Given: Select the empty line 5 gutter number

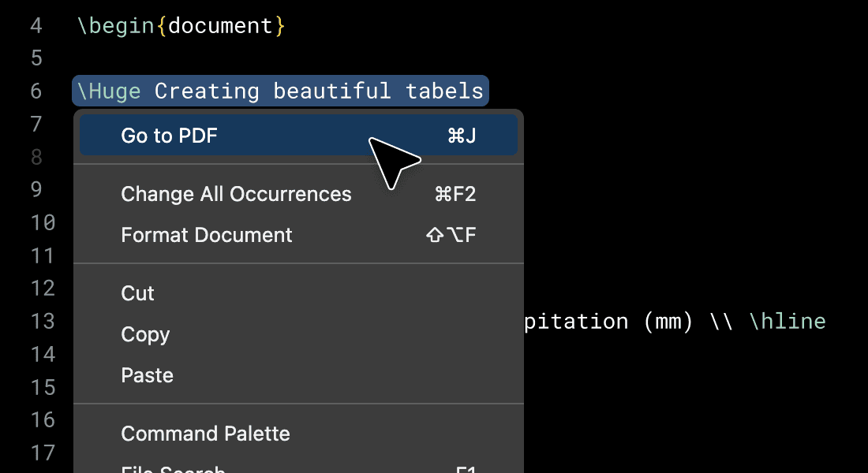Looking at the screenshot, I should click(x=36, y=58).
